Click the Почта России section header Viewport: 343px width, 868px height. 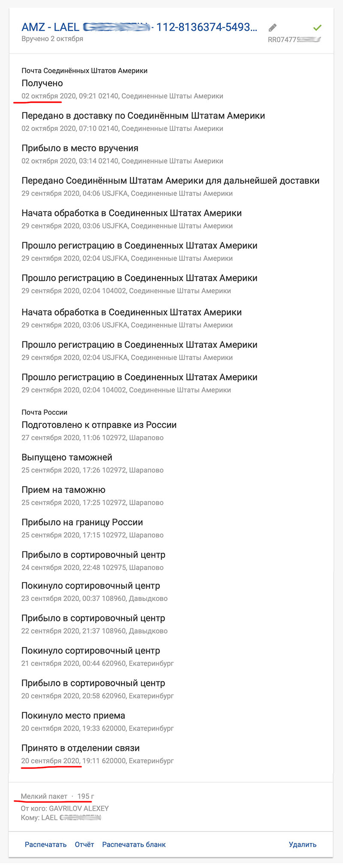(x=44, y=412)
